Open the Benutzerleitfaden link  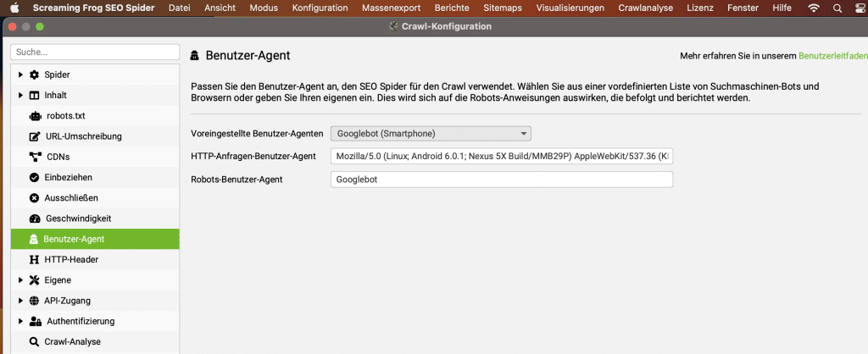click(833, 56)
